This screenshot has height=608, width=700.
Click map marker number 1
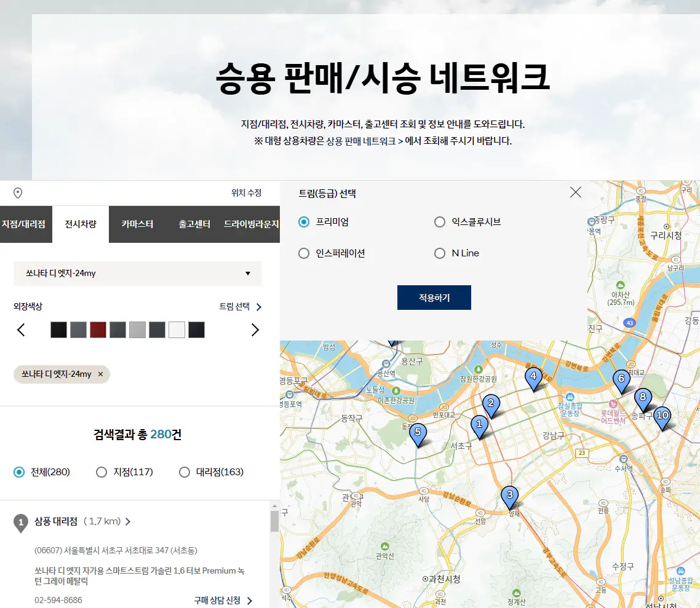(479, 427)
